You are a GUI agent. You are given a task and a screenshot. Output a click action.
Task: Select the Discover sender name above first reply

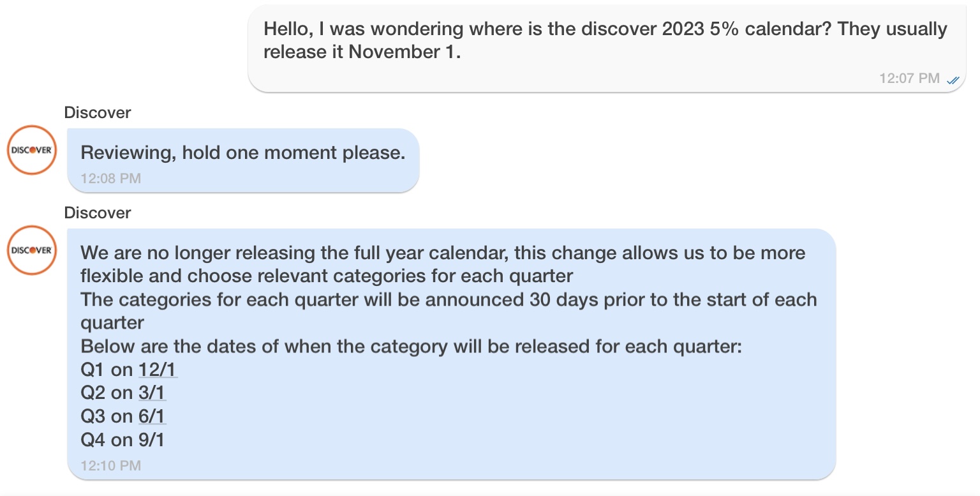(97, 113)
